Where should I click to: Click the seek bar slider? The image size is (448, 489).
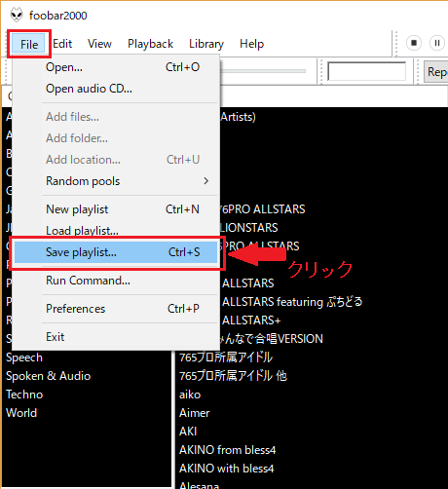(263, 71)
